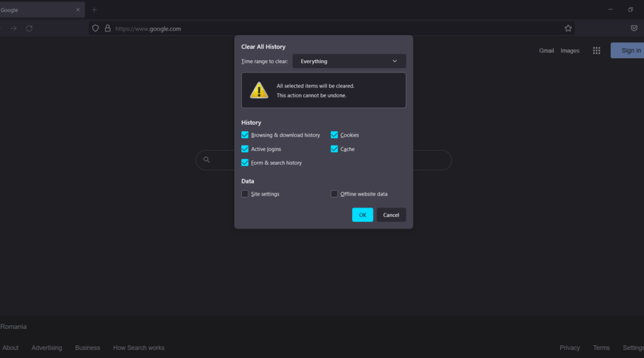
Task: Click the tracking protection shield icon
Action: tap(95, 29)
